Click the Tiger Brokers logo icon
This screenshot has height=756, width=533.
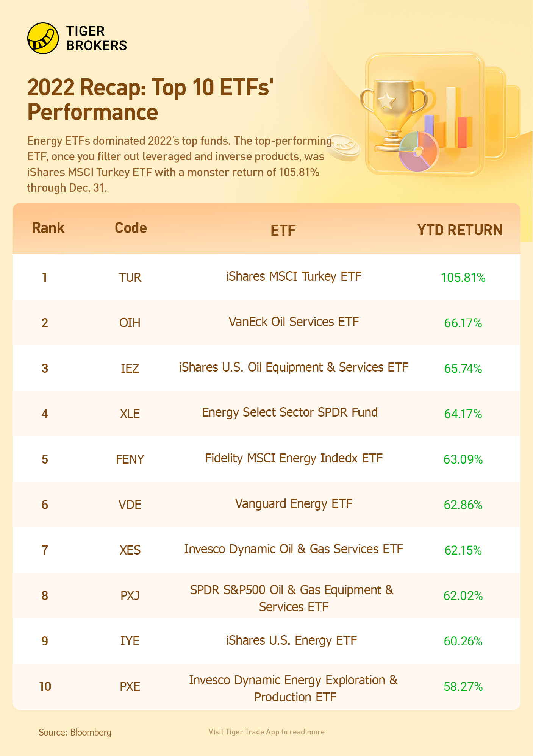[43, 38]
